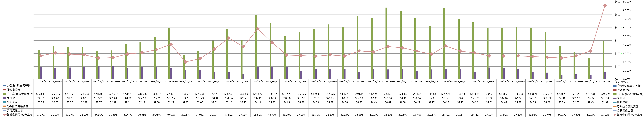Image resolution: width=644 pixels, height=117 pixels.
Task: Click the pink diamond legend marker for 総現金同等物/売上高 on the left
Action: (5, 115)
